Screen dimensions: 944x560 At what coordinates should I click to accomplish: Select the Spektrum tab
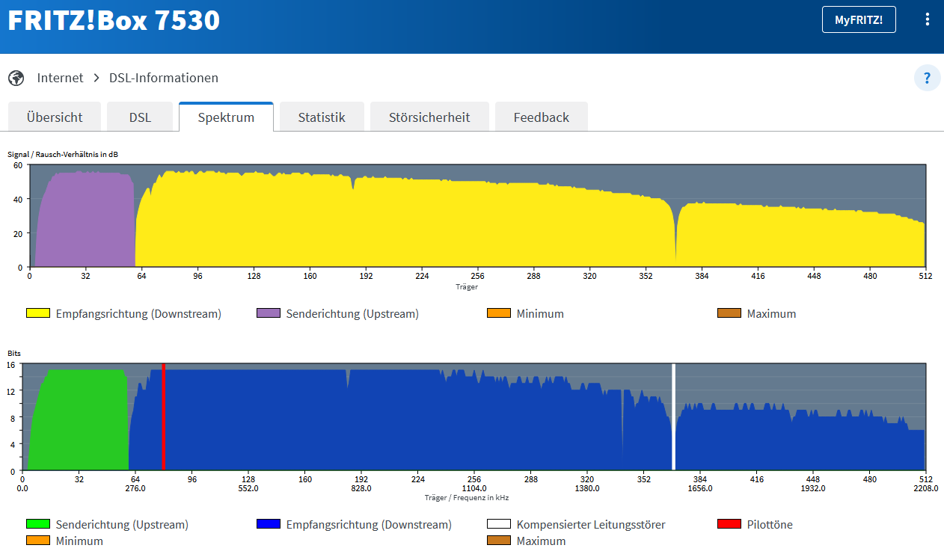pos(226,117)
